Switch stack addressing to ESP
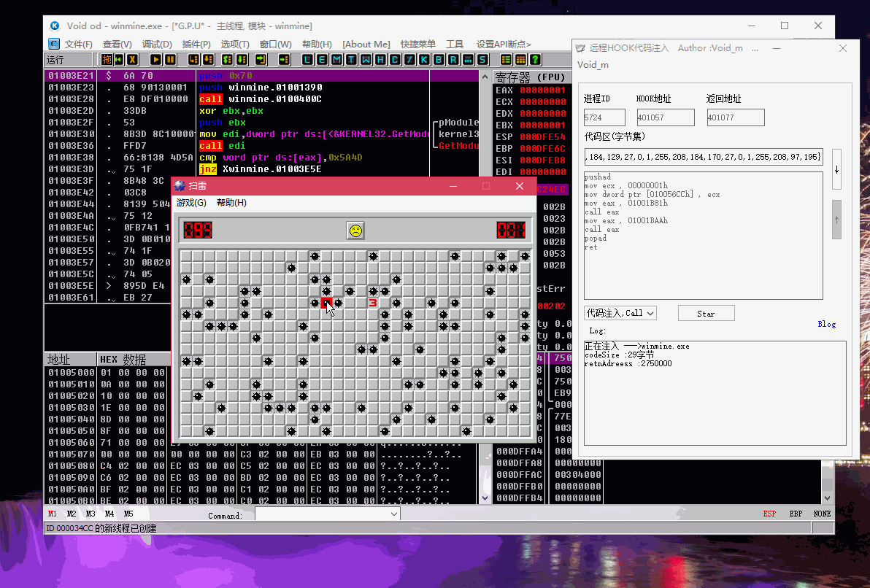 click(x=769, y=514)
